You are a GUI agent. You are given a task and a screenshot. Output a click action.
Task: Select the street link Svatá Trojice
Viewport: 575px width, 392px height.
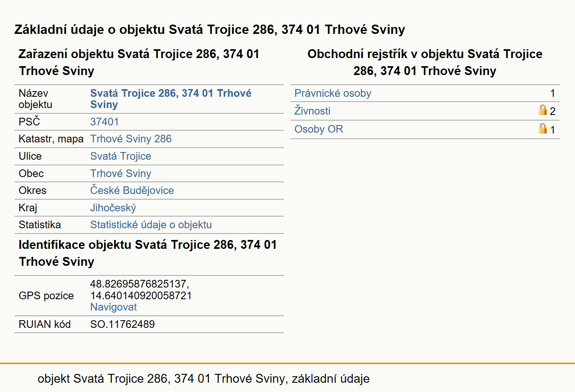coord(121,156)
